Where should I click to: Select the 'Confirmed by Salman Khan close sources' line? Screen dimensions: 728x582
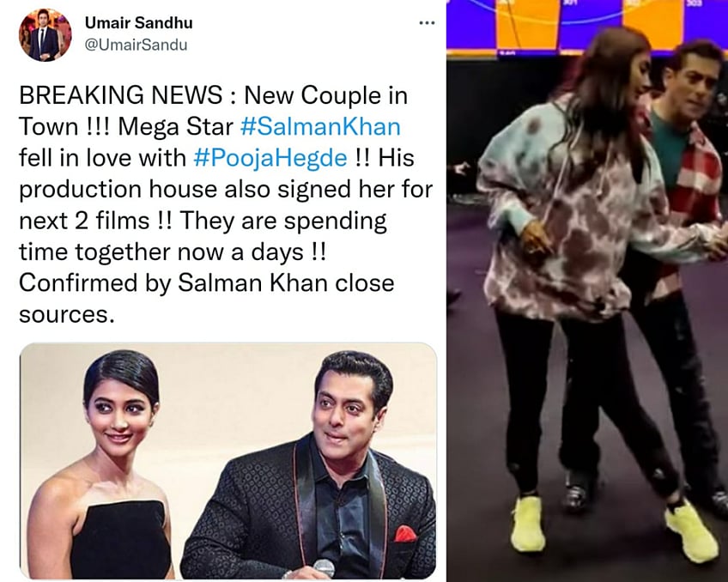click(207, 298)
